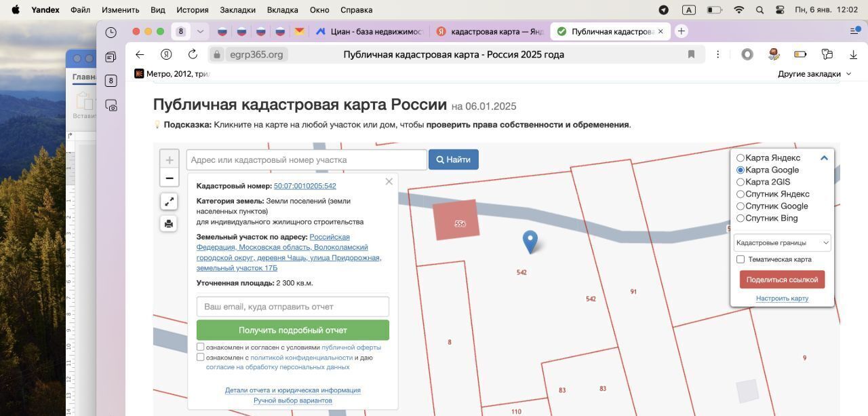Select the Карта Яндекс radio option
This screenshot has height=416, width=868.
tap(741, 158)
